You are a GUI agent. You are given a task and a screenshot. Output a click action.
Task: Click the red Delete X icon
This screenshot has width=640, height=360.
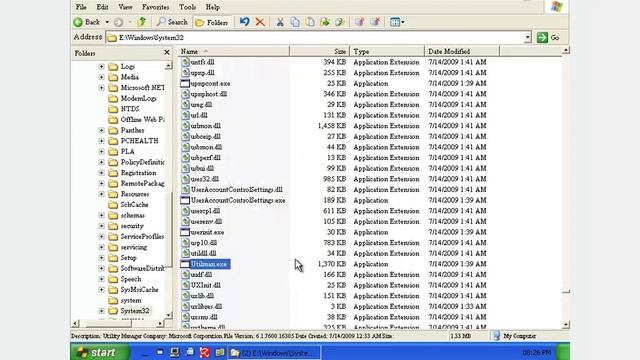pos(260,22)
